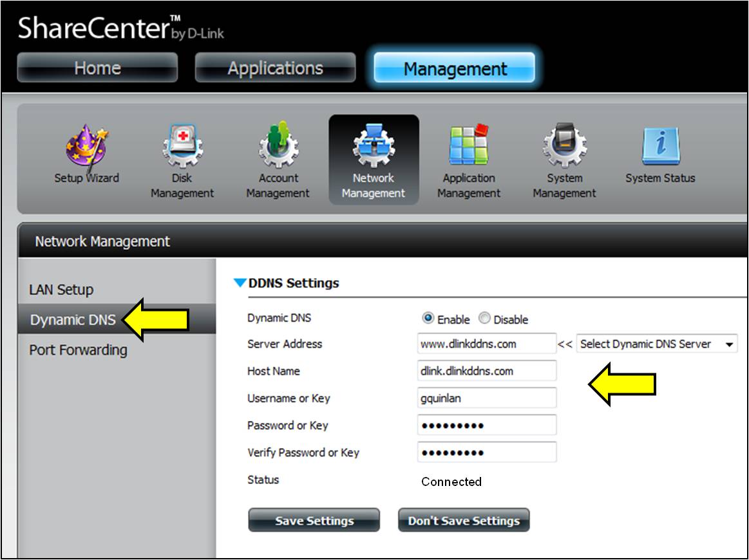The image size is (749, 560).
Task: Open the Select Dynamic DNS Server dropdown
Action: pyautogui.click(x=657, y=344)
